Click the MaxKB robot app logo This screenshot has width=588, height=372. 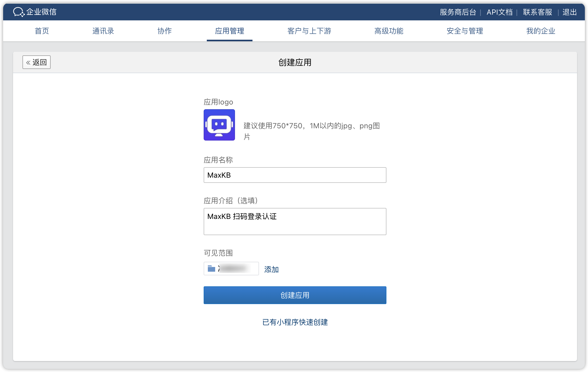coord(219,125)
